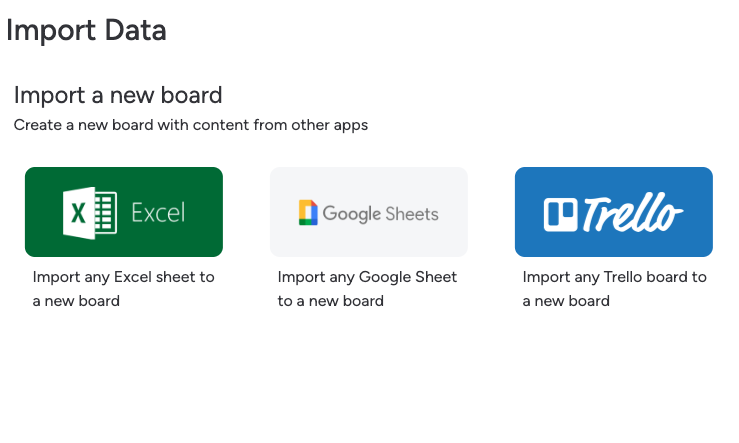
Task: Open 'Import any Google Sheet to a new board'
Action: coord(367,288)
